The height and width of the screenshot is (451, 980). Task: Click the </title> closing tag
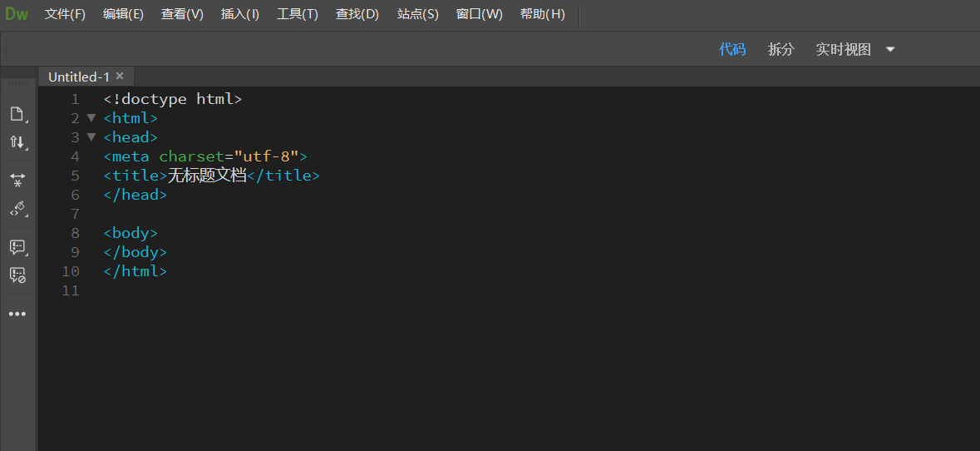tap(283, 176)
